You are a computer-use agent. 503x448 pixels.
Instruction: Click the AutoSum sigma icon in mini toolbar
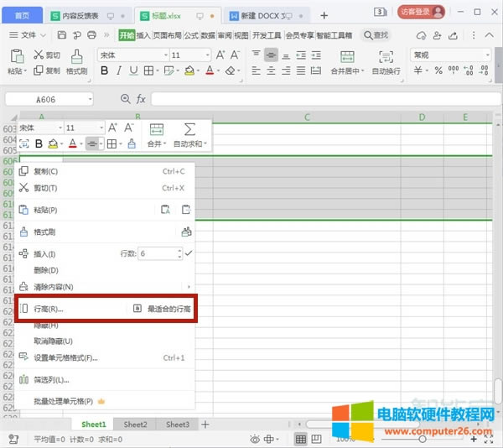[x=189, y=129]
